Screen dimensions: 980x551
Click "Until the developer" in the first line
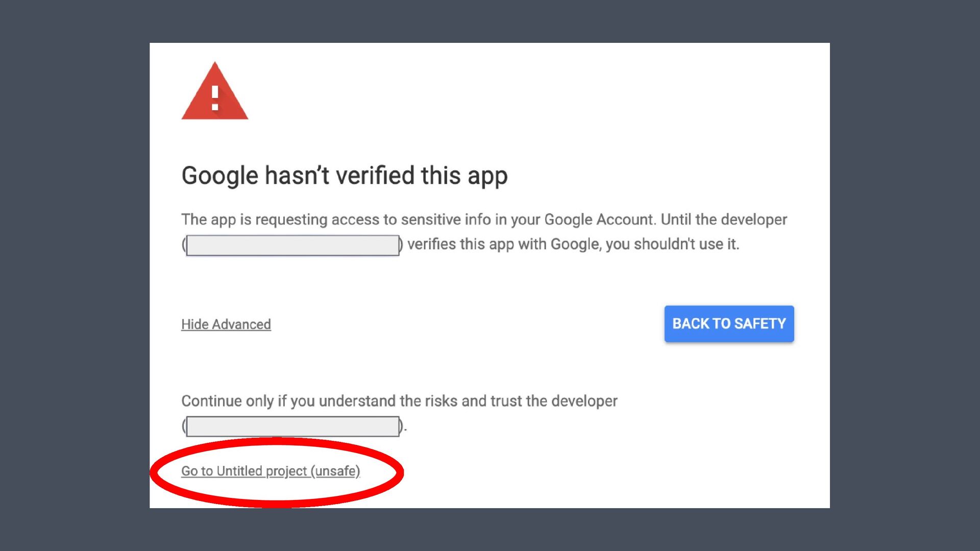click(x=724, y=220)
